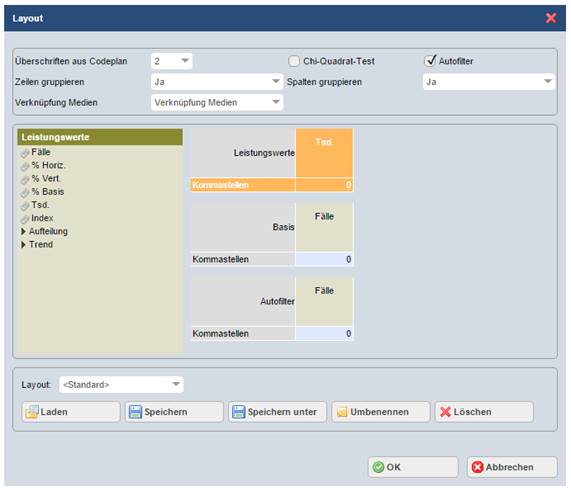The image size is (571, 491).
Task: Open the Layout Standard dropdown
Action: pos(121,384)
